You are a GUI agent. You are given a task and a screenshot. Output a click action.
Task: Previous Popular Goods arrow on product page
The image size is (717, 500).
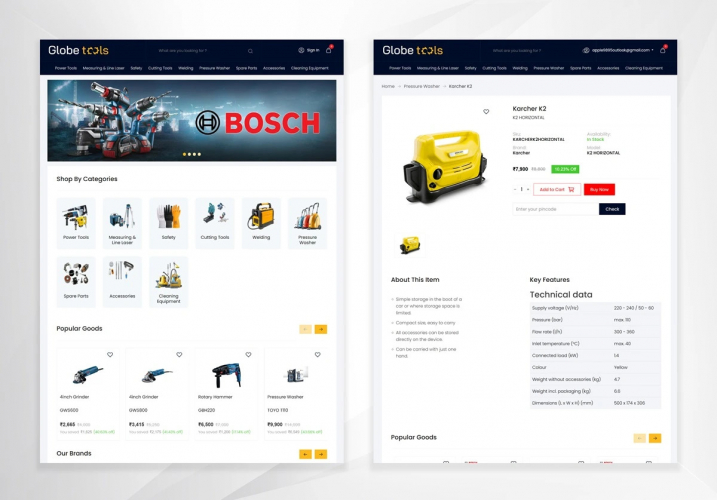tap(640, 438)
